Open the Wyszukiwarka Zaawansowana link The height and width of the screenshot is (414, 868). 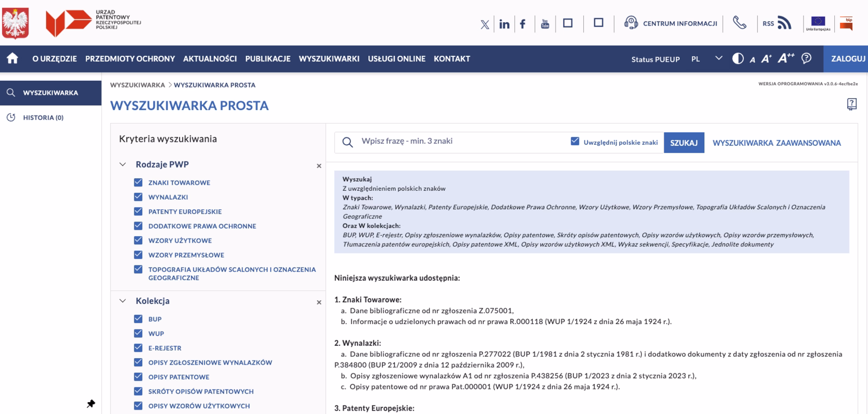click(777, 143)
